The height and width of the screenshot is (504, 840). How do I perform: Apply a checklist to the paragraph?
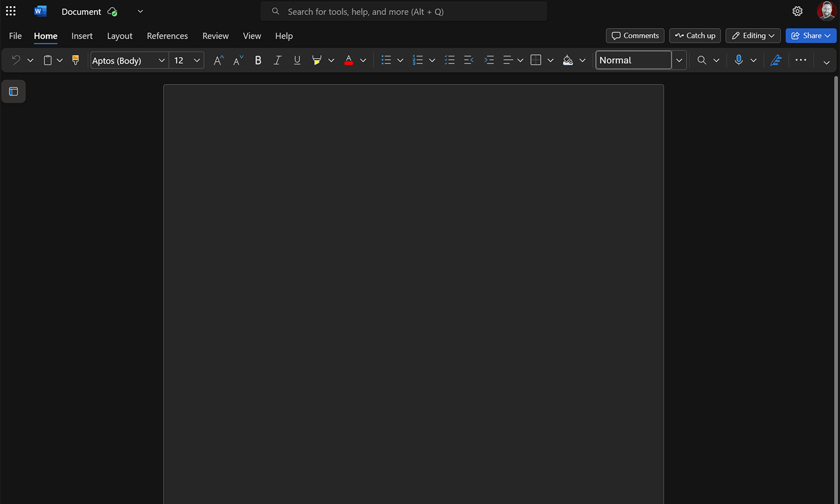click(x=449, y=60)
